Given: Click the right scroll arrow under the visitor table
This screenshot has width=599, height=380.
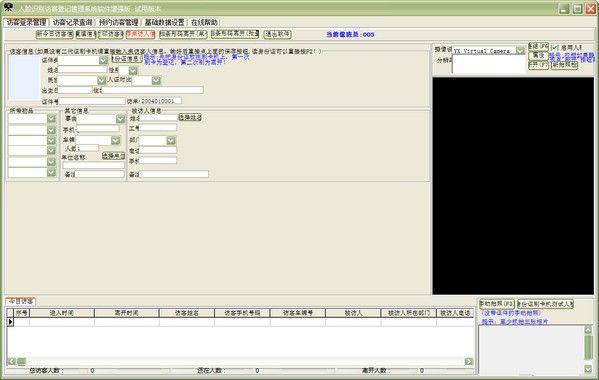Looking at the screenshot, I should click(468, 361).
